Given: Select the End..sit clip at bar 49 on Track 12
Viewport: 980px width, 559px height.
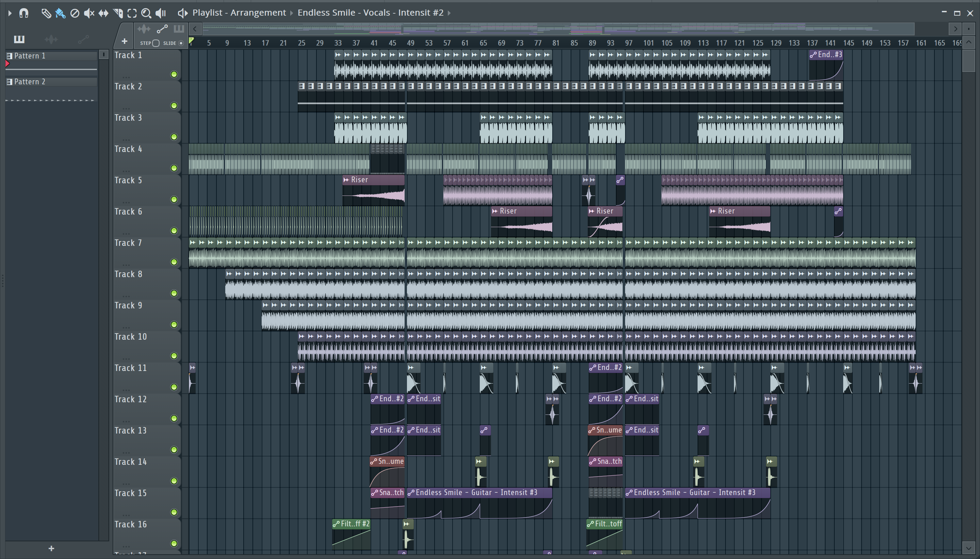Looking at the screenshot, I should pyautogui.click(x=424, y=409).
